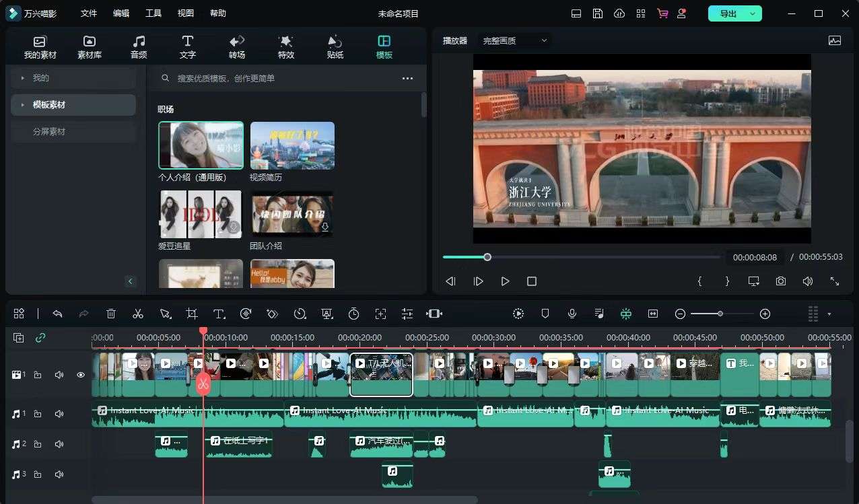The height and width of the screenshot is (504, 859).
Task: Open the dropdown arrow beside 导出 button
Action: pos(753,13)
